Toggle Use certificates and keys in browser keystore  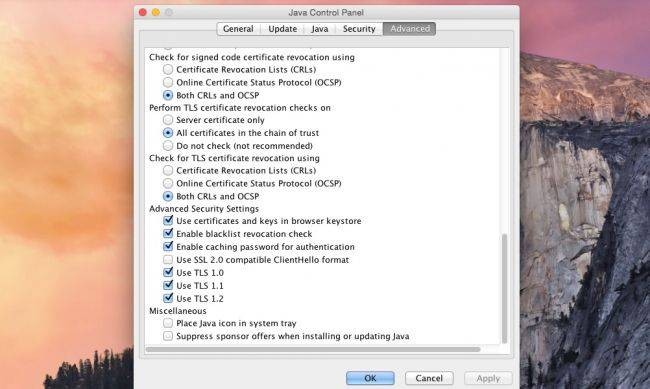click(168, 220)
